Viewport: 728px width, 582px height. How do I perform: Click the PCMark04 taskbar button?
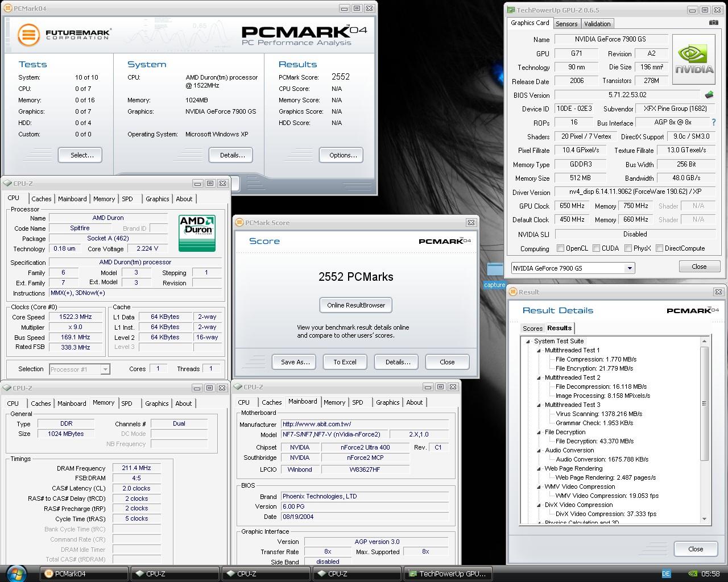83,573
